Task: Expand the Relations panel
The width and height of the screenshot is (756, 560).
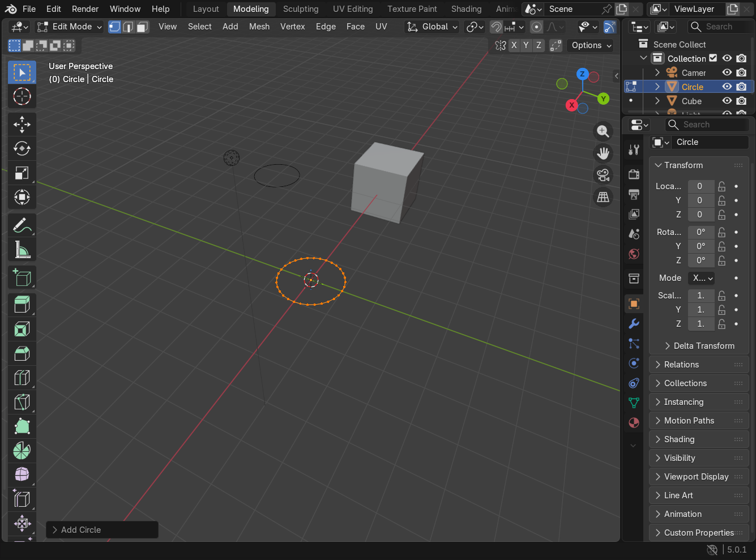Action: pyautogui.click(x=681, y=365)
